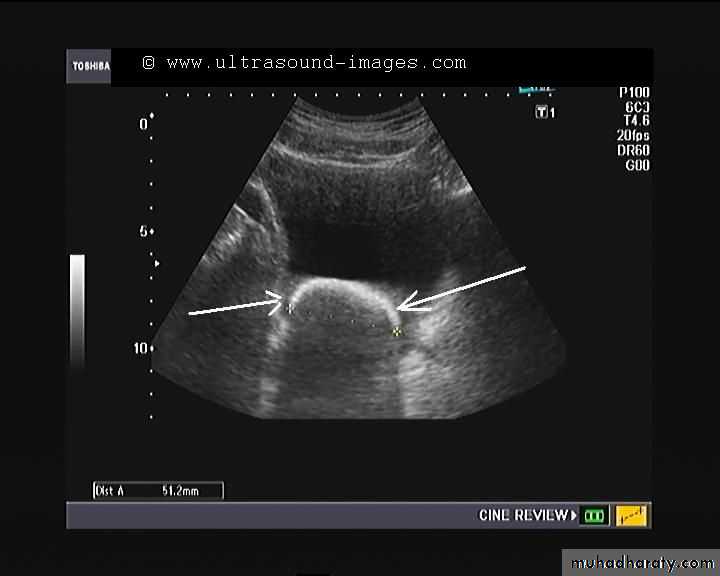Click the 5 depth scale marker
The image size is (720, 576).
[144, 231]
